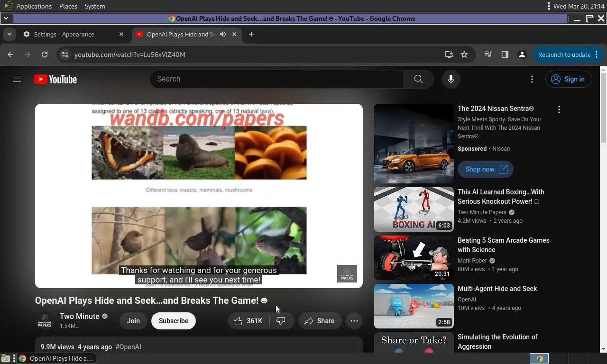View site information icon in address bar
The image size is (607, 364).
tap(65, 55)
